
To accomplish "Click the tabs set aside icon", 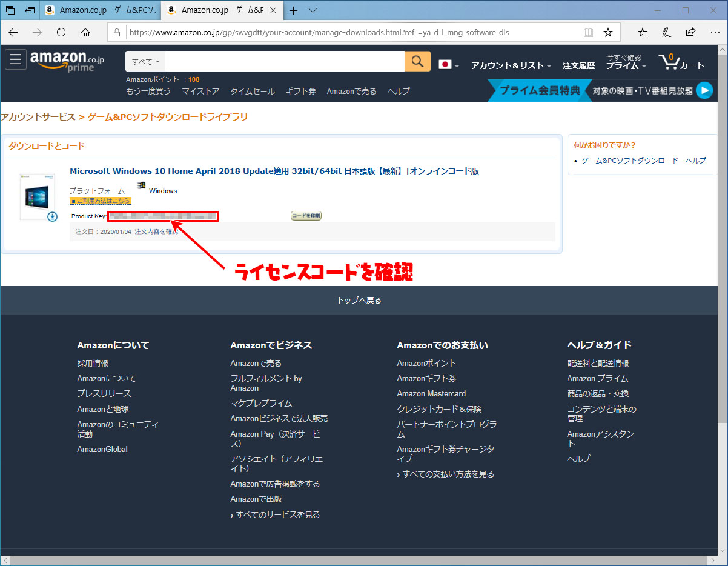I will 10,10.
